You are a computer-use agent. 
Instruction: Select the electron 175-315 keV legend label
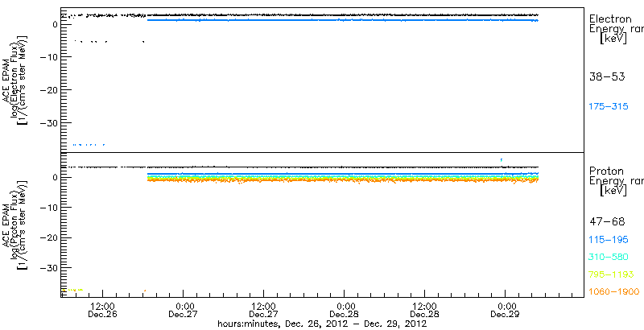(609, 107)
